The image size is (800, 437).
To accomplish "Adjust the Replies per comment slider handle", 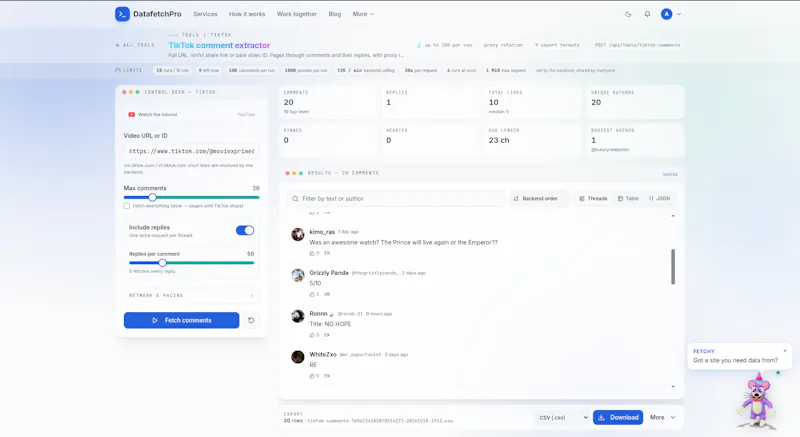I will pos(162,263).
